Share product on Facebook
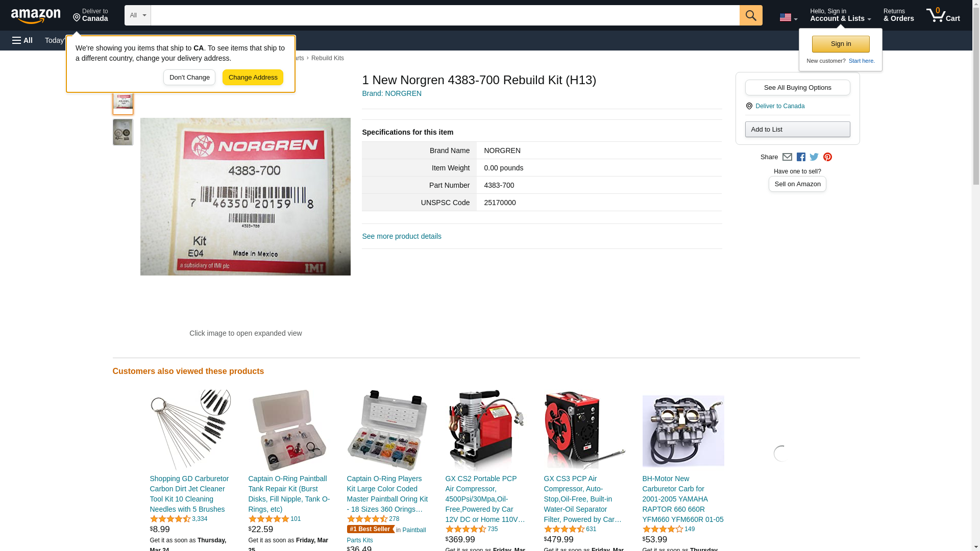 click(801, 157)
